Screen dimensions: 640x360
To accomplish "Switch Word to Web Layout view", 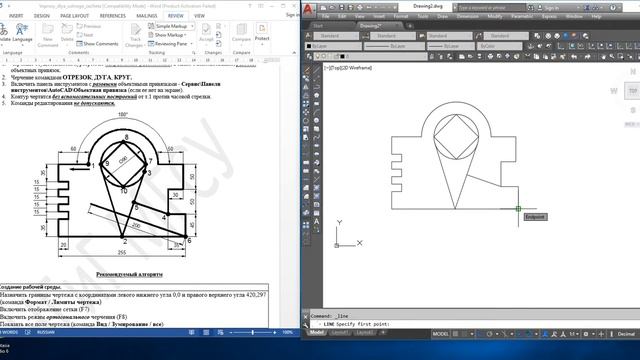I will 220,333.
